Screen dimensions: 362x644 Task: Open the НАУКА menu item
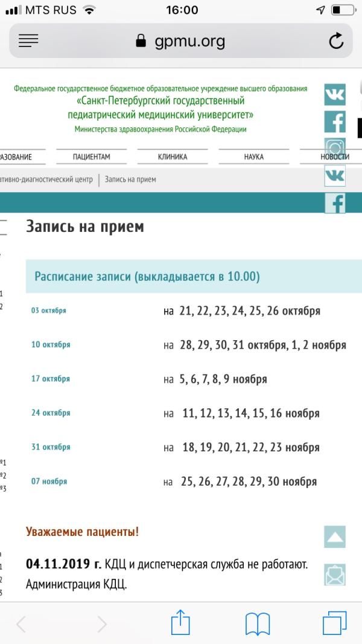[254, 157]
